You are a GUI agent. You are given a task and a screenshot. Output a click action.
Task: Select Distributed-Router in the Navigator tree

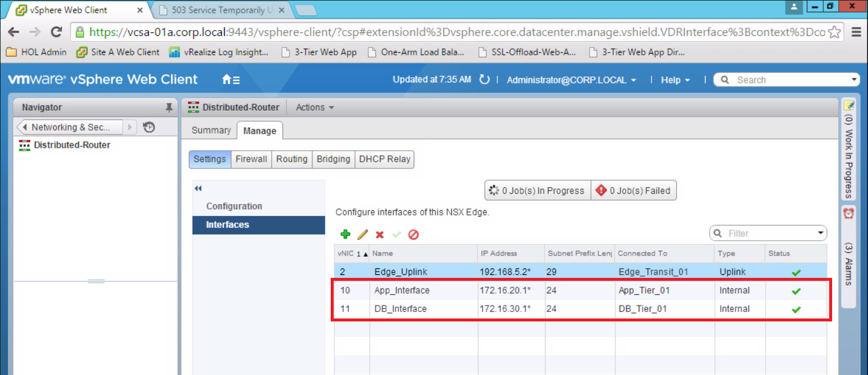click(72, 145)
